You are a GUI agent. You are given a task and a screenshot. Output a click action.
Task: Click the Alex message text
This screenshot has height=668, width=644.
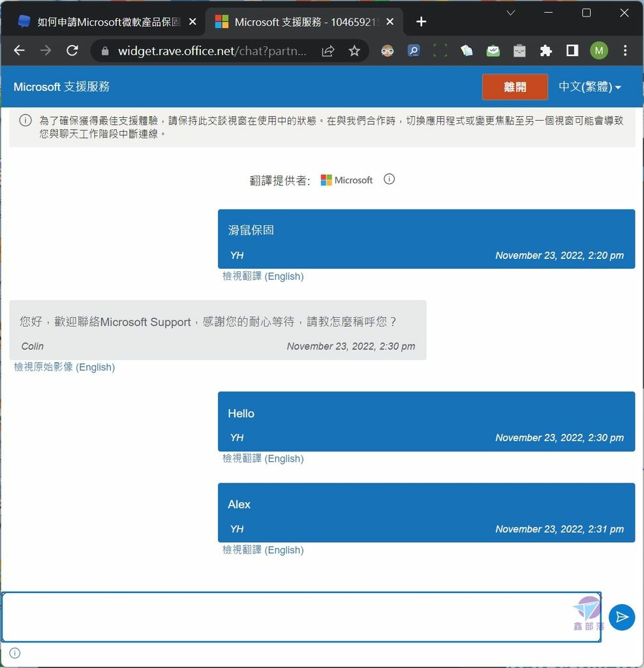point(239,504)
